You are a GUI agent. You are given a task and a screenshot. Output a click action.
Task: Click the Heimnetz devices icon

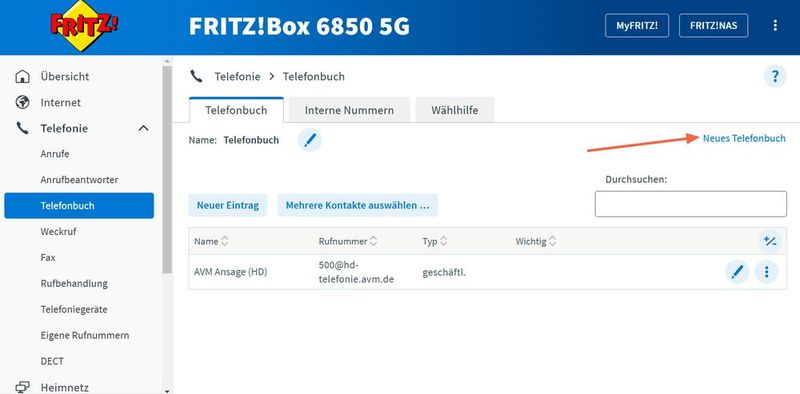(x=22, y=387)
